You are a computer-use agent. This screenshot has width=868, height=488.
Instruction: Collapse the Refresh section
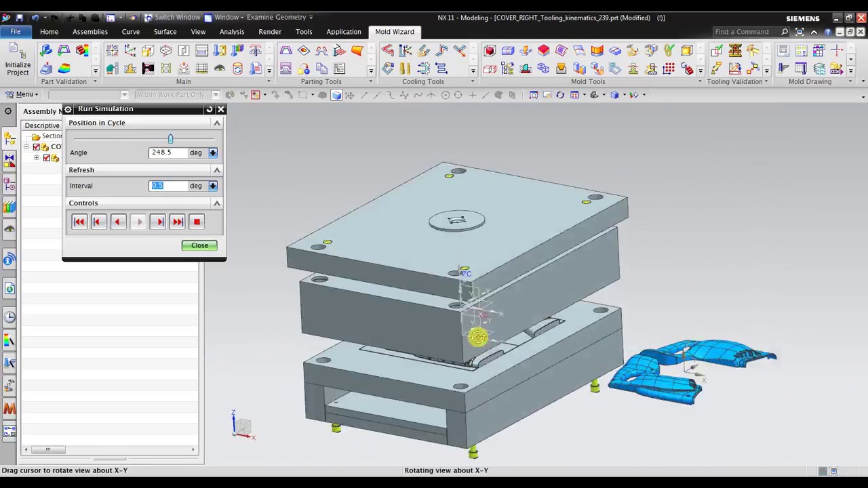click(x=217, y=169)
